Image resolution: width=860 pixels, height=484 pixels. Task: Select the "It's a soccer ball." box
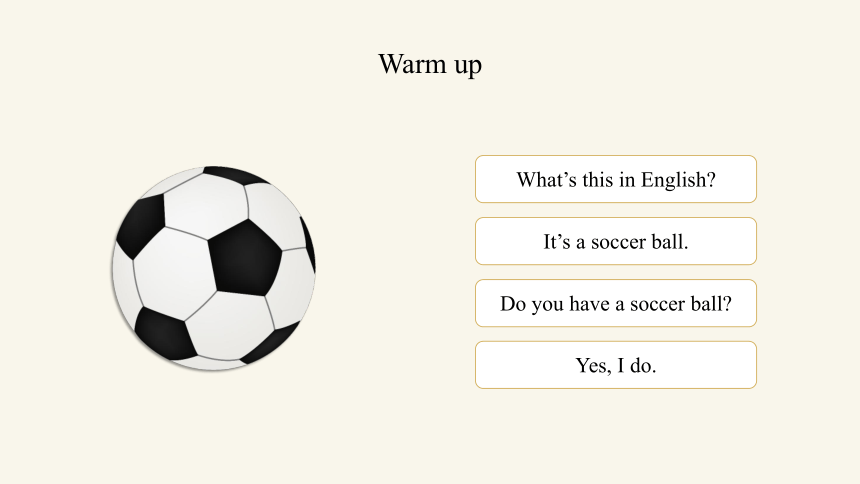[616, 241]
